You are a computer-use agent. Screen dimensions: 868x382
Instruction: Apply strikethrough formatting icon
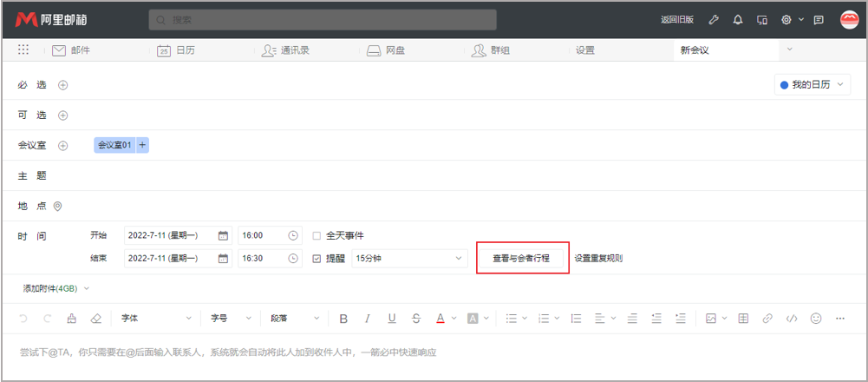point(416,319)
